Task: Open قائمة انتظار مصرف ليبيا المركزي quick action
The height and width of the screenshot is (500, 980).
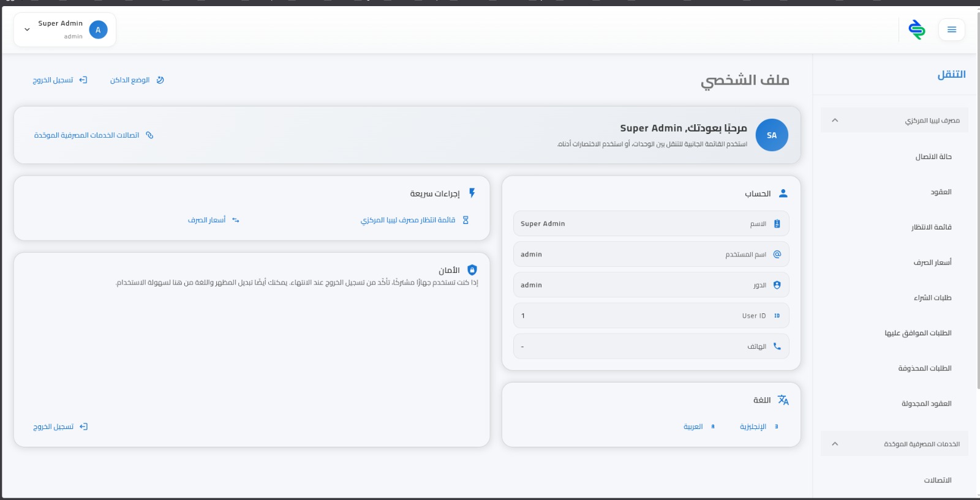Action: pyautogui.click(x=414, y=220)
